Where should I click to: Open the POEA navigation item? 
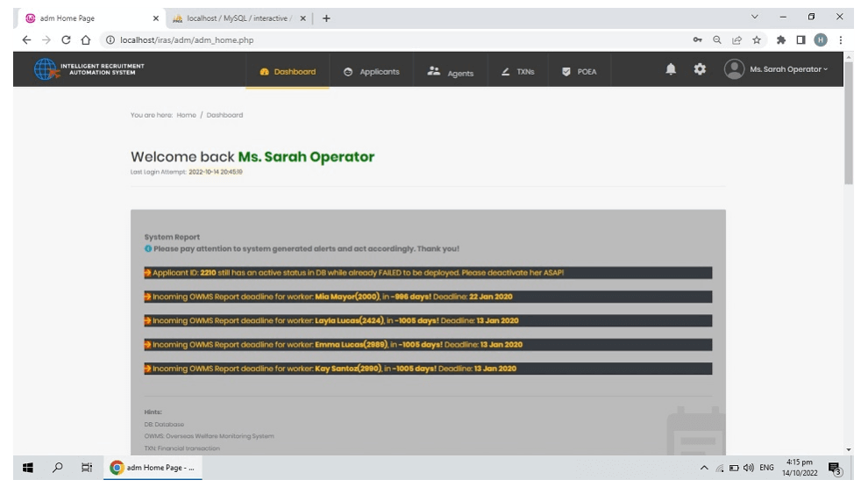(x=579, y=71)
